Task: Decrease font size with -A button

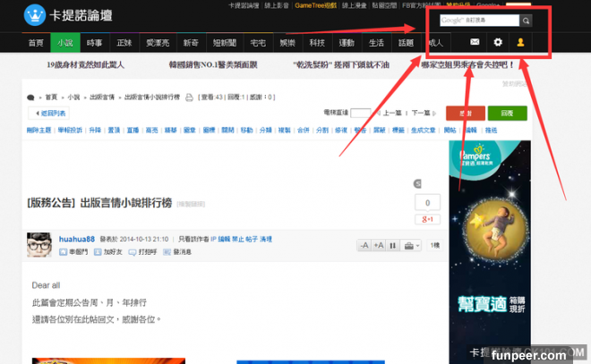Action: tap(365, 245)
